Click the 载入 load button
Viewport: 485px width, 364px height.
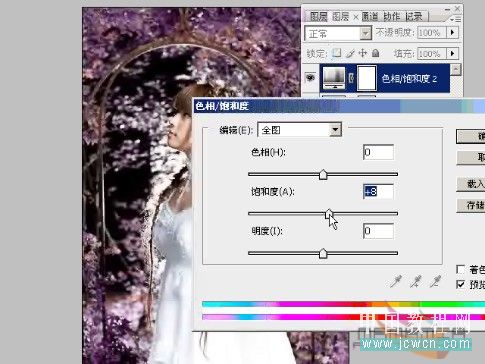[470, 184]
